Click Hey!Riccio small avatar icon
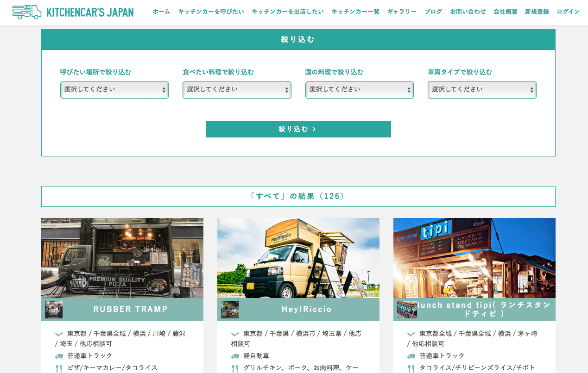 [230, 309]
